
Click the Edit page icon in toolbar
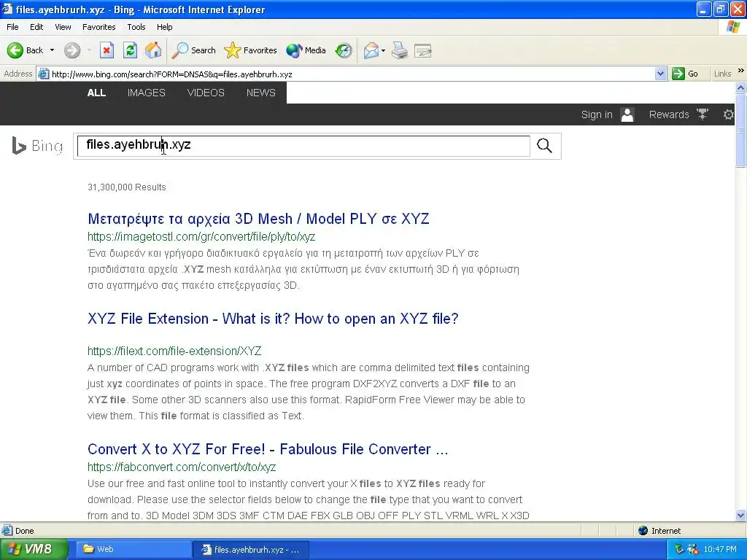click(x=422, y=50)
